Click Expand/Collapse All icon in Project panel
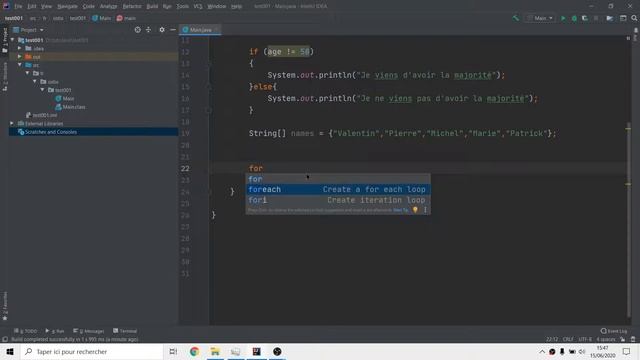This screenshot has height=360, width=640. click(x=148, y=30)
